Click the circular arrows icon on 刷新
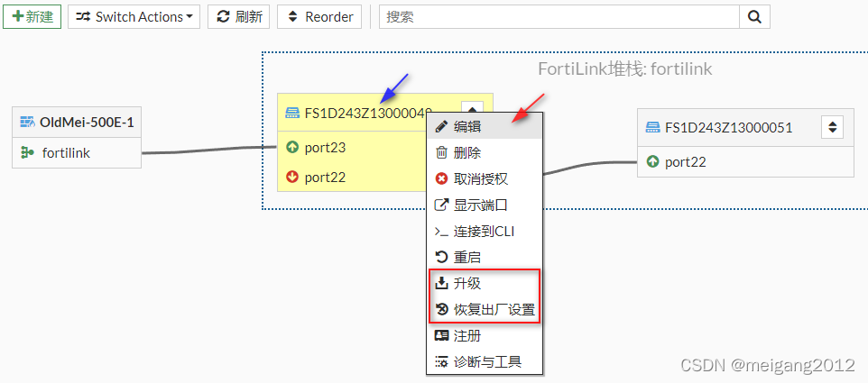The width and height of the screenshot is (868, 383). pos(223,16)
